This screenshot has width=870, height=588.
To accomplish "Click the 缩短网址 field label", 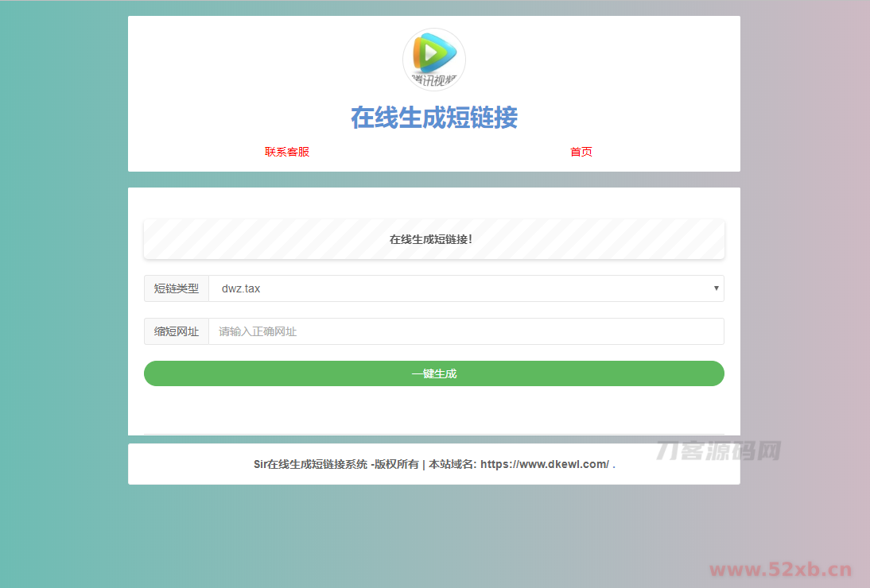I will [x=176, y=331].
